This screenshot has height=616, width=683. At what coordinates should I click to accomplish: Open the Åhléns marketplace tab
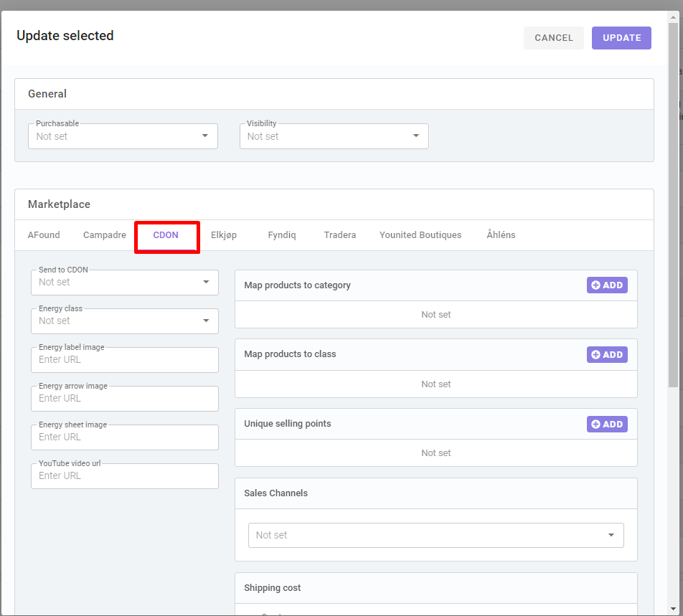[501, 235]
